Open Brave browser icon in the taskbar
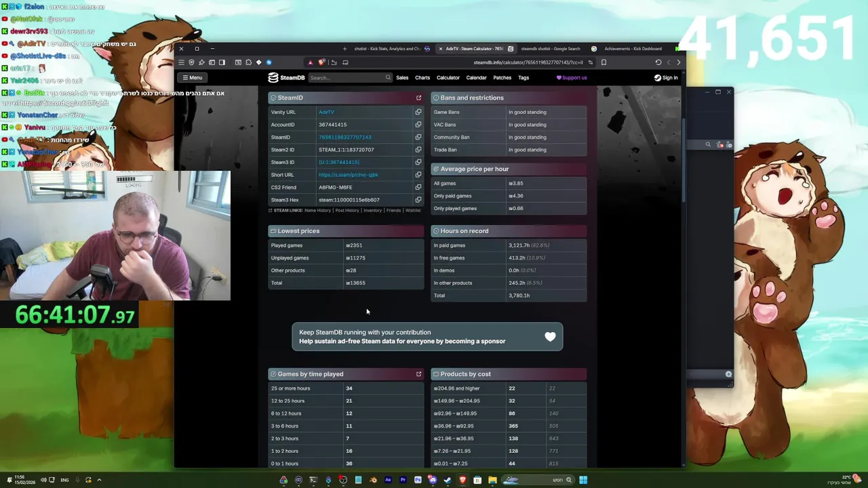The image size is (868, 488). coord(462,480)
